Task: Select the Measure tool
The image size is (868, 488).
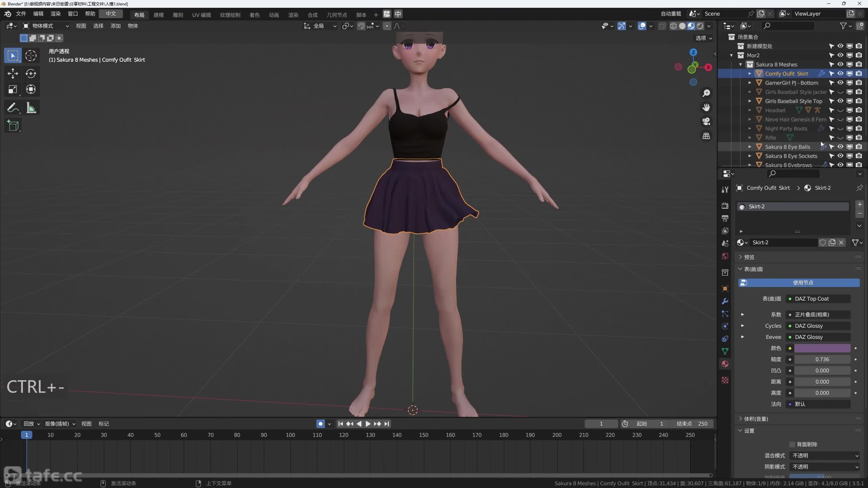Action: point(31,108)
